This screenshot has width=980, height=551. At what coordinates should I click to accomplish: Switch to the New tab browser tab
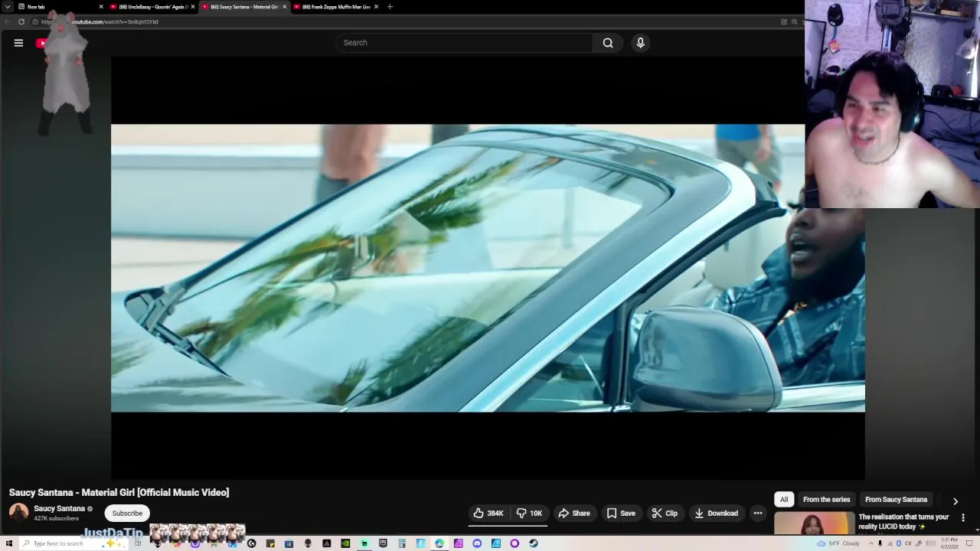pyautogui.click(x=60, y=7)
